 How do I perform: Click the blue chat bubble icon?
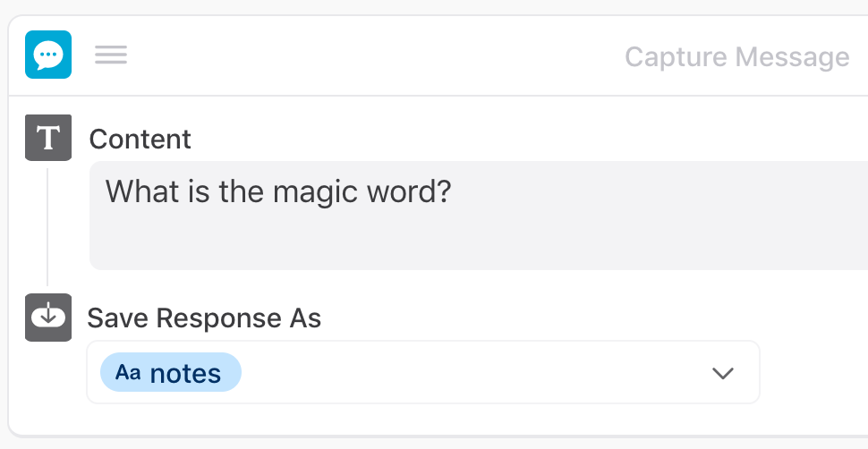pyautogui.click(x=48, y=55)
